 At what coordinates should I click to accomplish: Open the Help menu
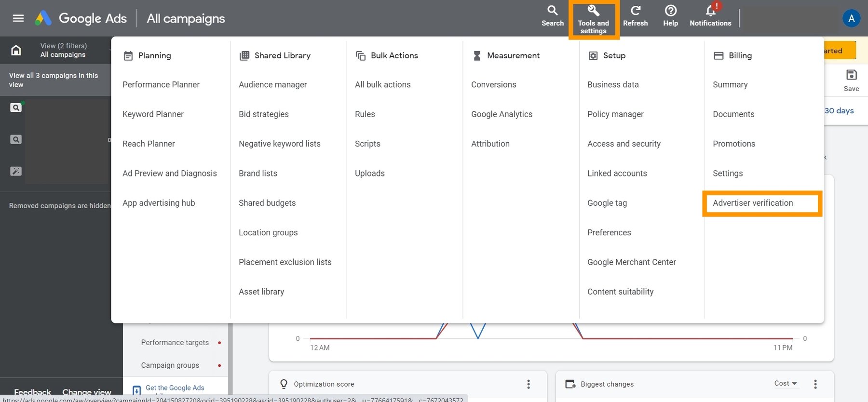pyautogui.click(x=671, y=16)
